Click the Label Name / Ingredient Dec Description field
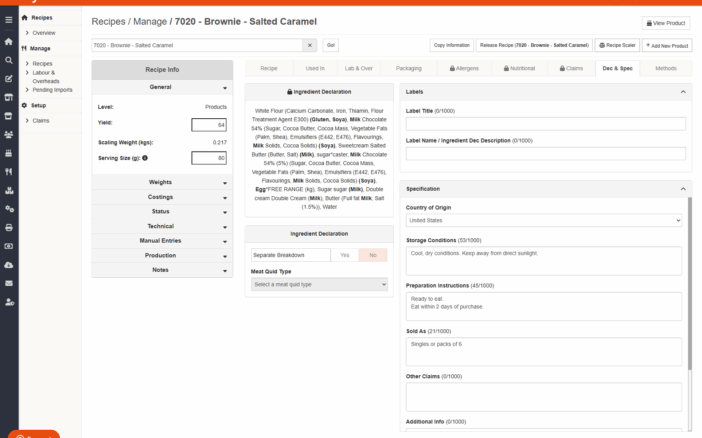Image resolution: width=702 pixels, height=438 pixels. click(546, 154)
